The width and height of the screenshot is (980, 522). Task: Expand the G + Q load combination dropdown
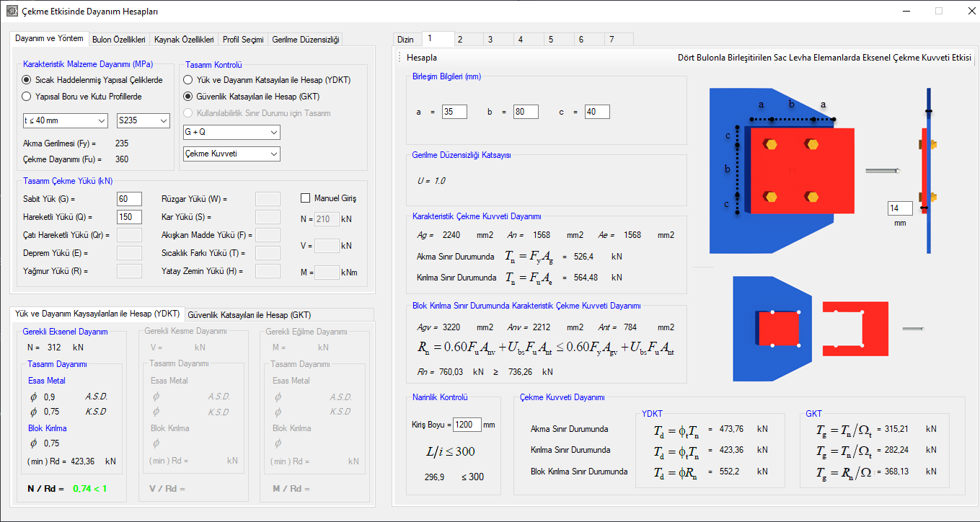[231, 133]
